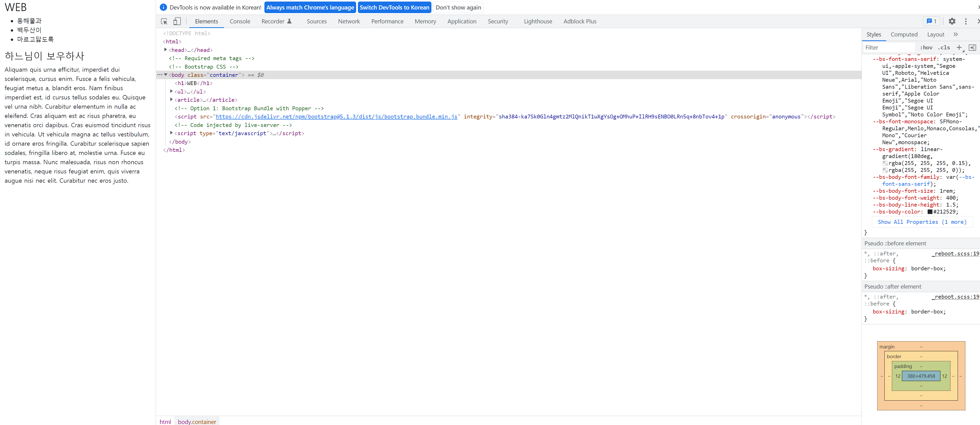The height and width of the screenshot is (425, 980).
Task: Expand the head element node
Action: click(165, 50)
